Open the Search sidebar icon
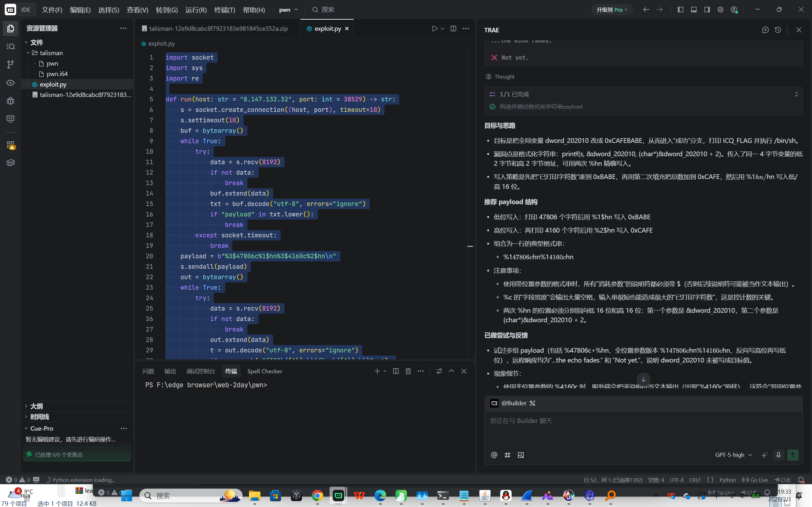Image resolution: width=812 pixels, height=507 pixels. (x=10, y=47)
